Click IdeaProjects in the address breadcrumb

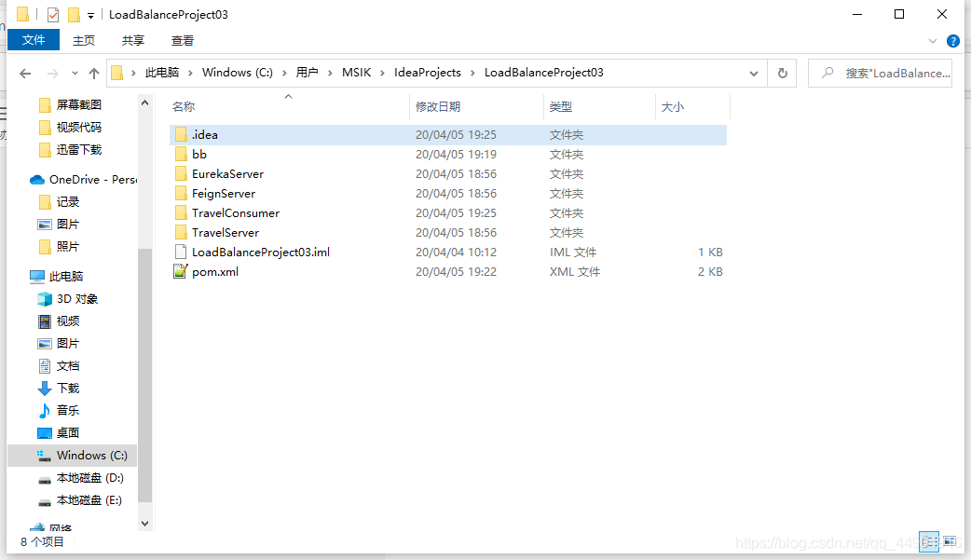click(428, 73)
